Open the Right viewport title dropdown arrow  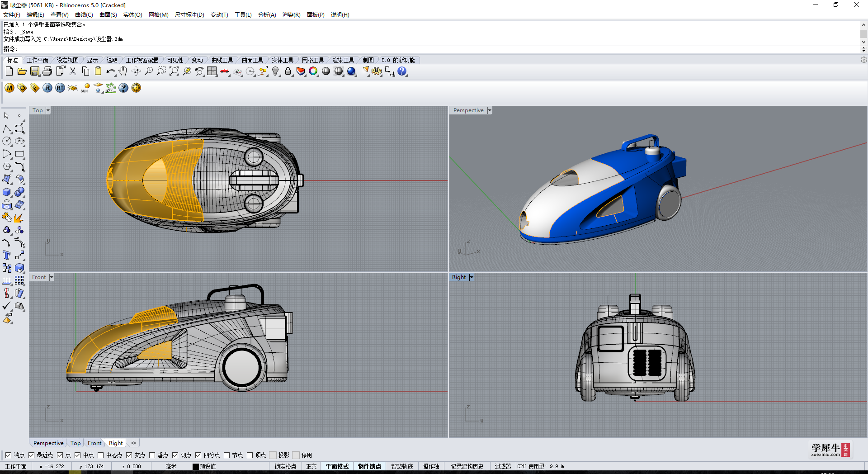pos(472,277)
